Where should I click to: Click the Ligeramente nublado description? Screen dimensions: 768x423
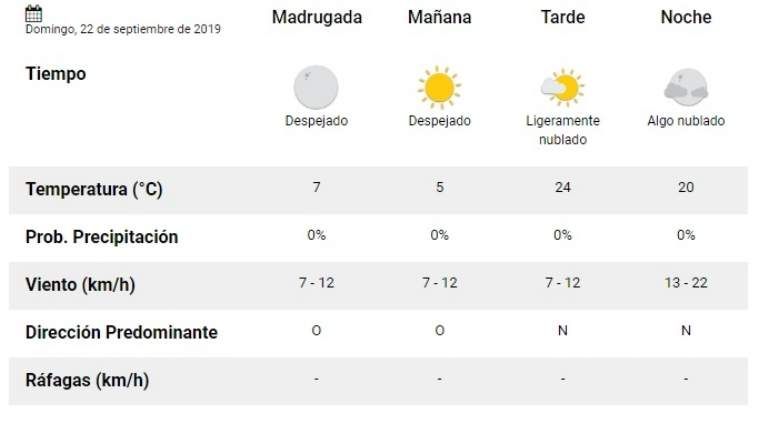pyautogui.click(x=562, y=130)
